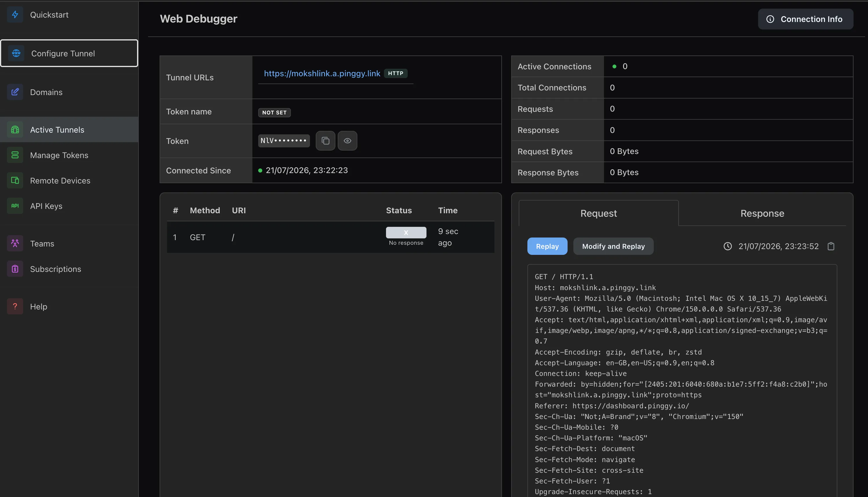Click the request timestamp 21/07/2026, 23:23:52

coord(778,246)
